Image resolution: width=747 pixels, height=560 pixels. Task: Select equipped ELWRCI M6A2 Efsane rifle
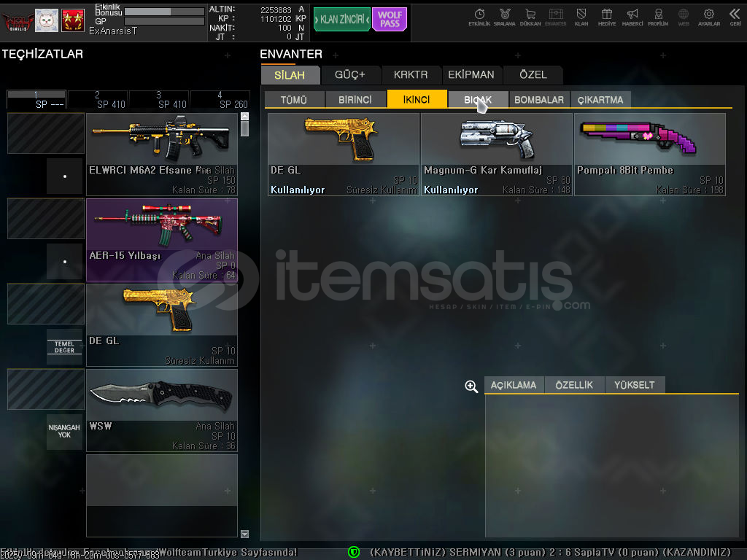[162, 155]
